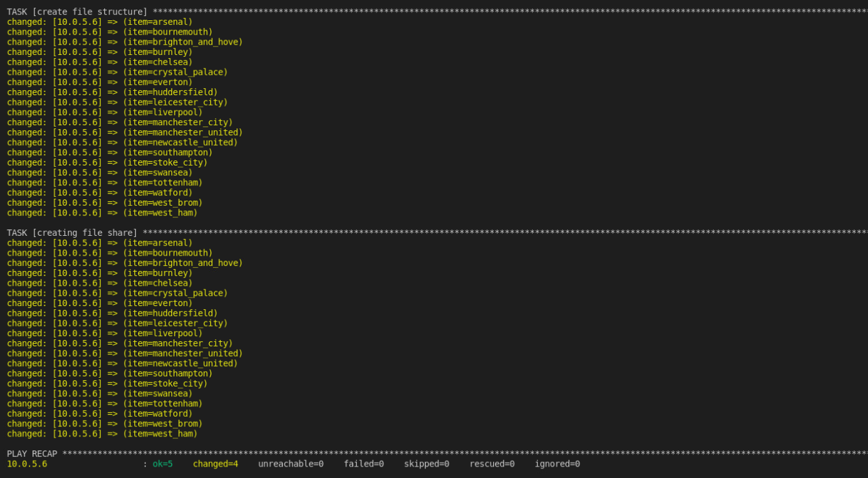Click item=manchester_city under creating file share task

click(x=178, y=343)
